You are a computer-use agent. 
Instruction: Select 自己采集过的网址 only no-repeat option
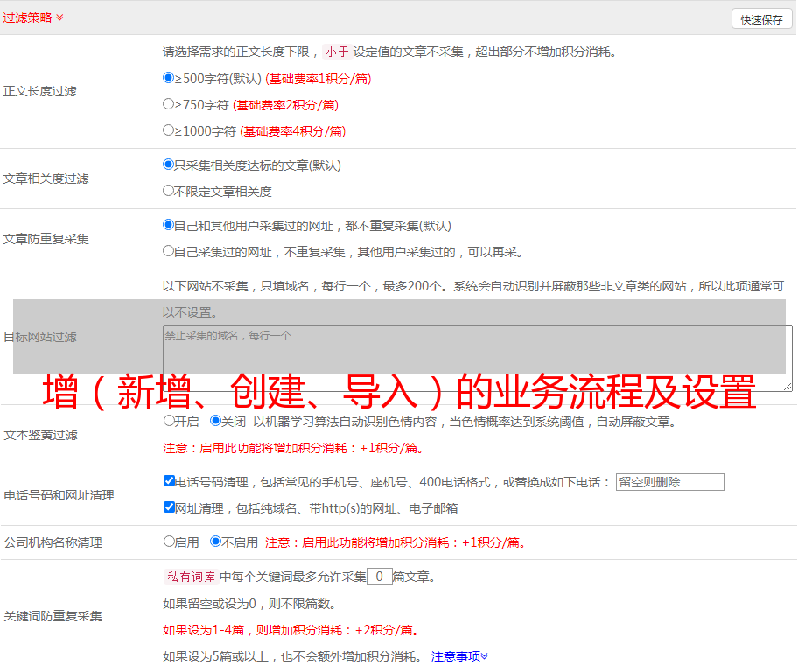tap(169, 251)
